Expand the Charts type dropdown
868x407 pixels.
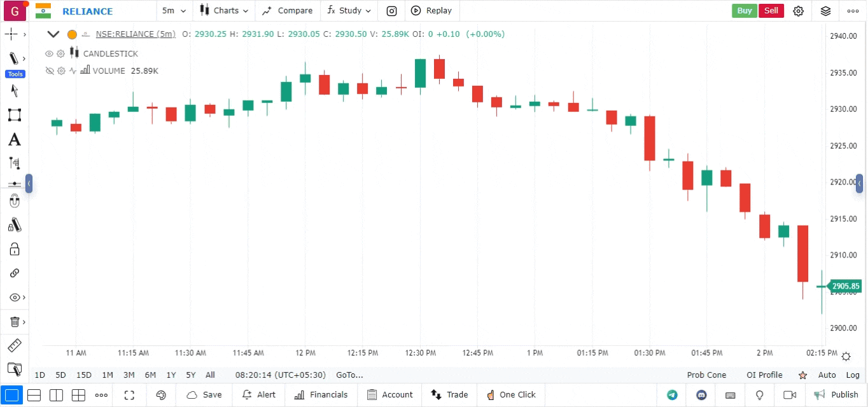click(223, 11)
